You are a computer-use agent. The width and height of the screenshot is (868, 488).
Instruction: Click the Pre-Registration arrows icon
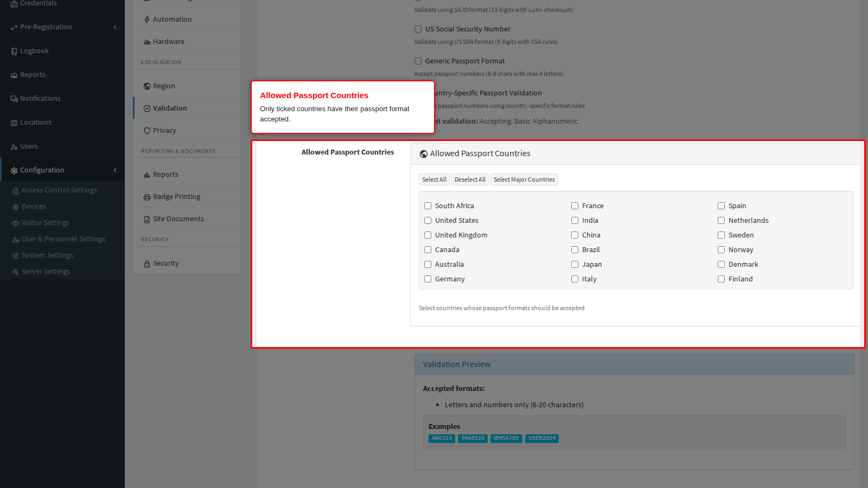pyautogui.click(x=14, y=27)
